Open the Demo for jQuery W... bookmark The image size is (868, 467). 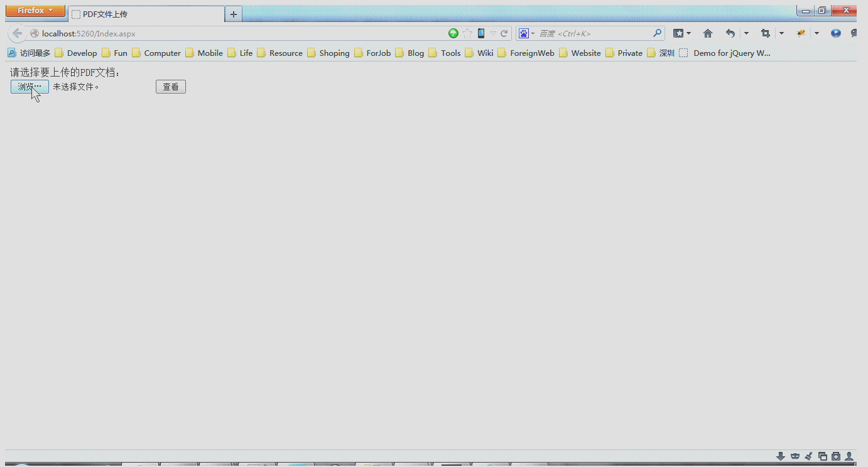coord(725,53)
